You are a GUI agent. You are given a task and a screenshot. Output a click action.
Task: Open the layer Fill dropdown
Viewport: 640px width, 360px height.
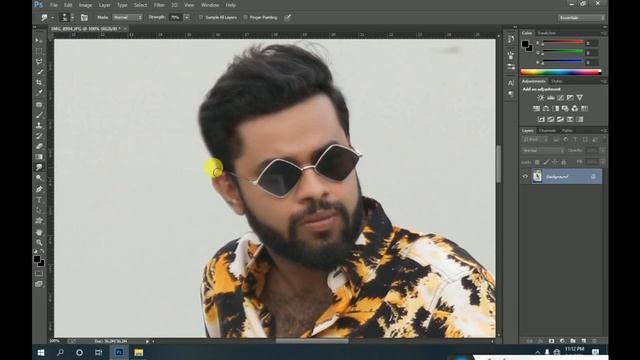(602, 162)
